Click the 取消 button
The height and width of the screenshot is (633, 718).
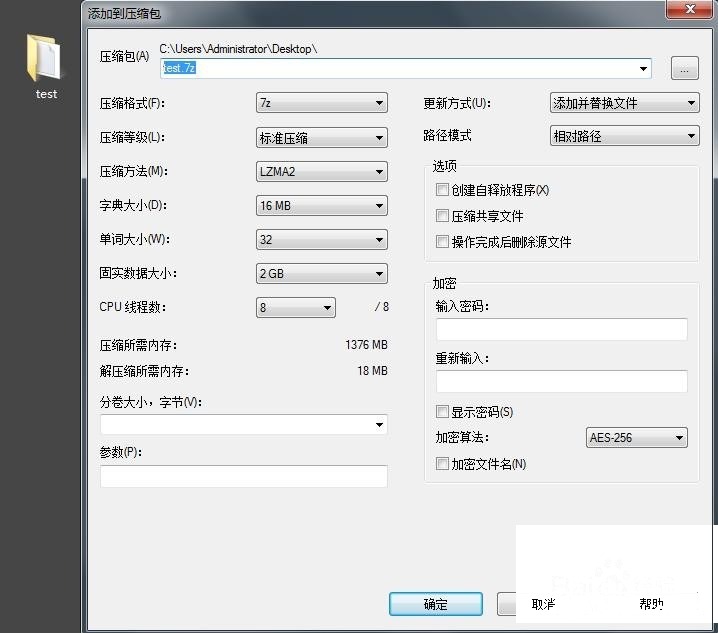pyautogui.click(x=543, y=604)
